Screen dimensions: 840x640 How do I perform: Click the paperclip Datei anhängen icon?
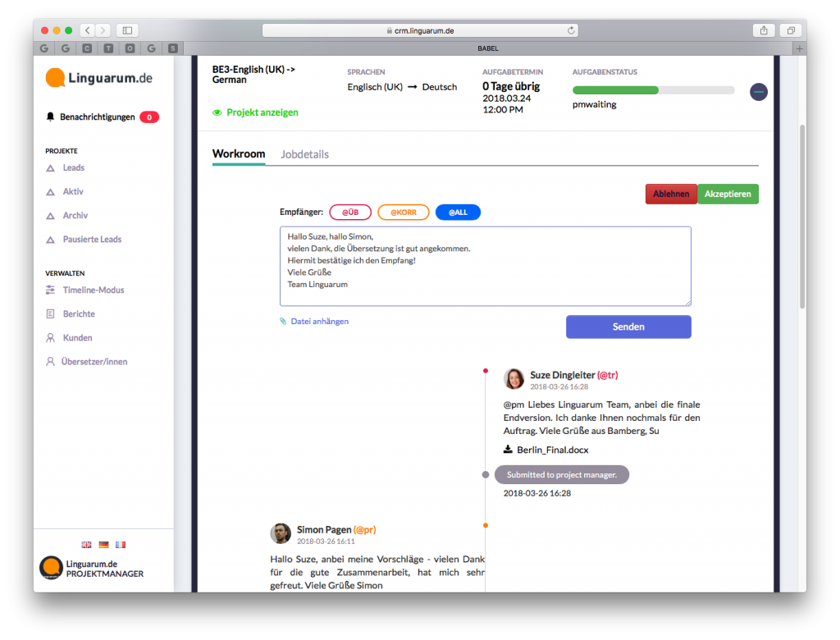(283, 322)
